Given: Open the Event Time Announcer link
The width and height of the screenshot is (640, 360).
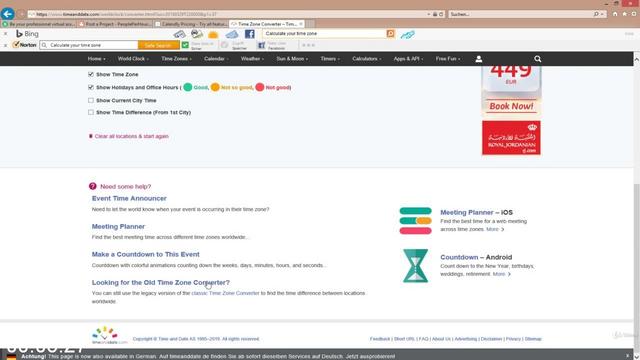Looking at the screenshot, I should (x=129, y=198).
